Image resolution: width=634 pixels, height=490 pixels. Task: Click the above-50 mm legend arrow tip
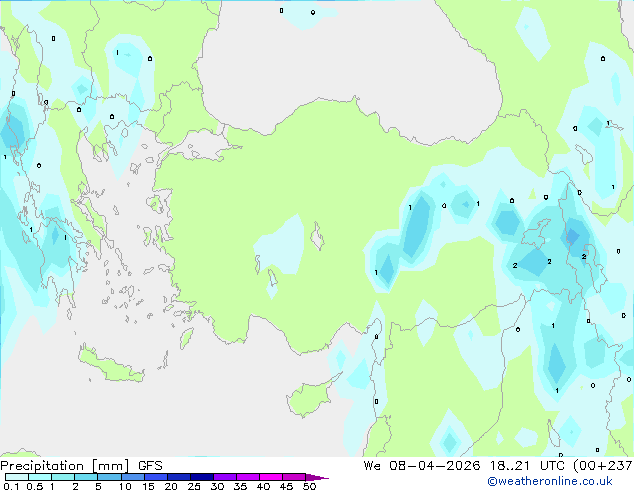click(x=317, y=477)
